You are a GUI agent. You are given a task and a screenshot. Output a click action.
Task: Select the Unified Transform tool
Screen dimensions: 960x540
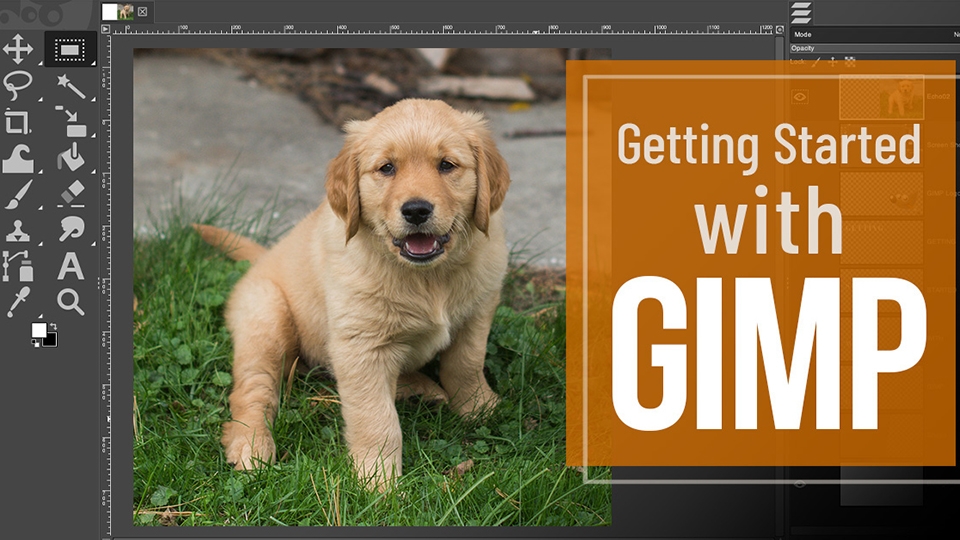click(x=72, y=122)
